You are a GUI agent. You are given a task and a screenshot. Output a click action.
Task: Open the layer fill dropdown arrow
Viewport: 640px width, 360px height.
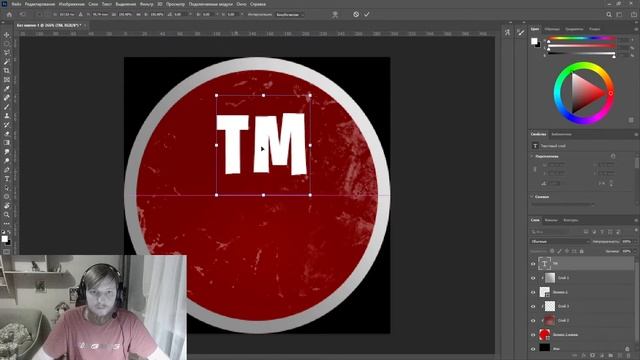[635, 251]
